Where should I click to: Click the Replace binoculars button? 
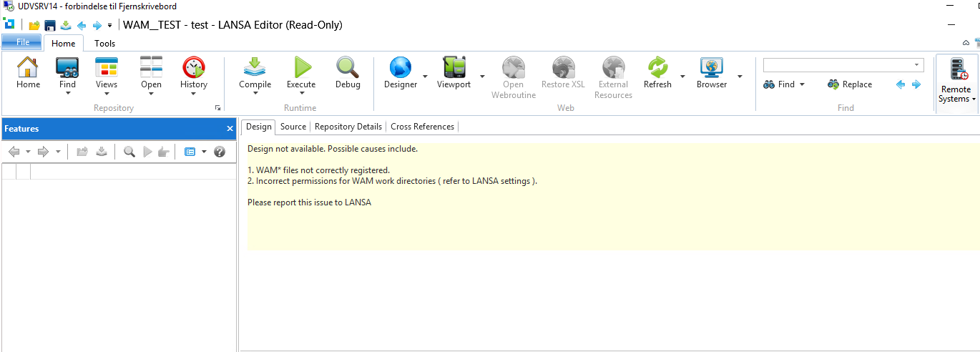click(850, 84)
